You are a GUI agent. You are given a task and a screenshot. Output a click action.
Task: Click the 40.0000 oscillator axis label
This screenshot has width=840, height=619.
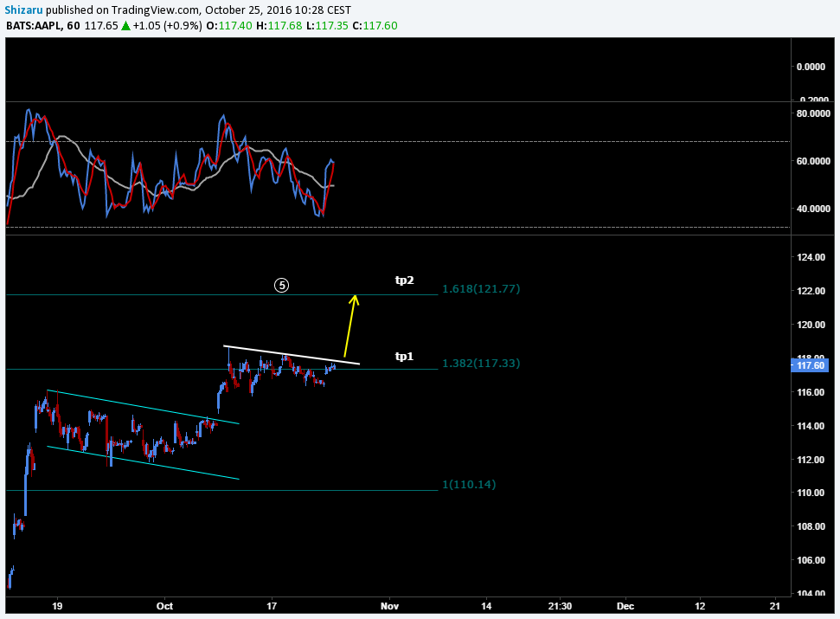tap(813, 209)
